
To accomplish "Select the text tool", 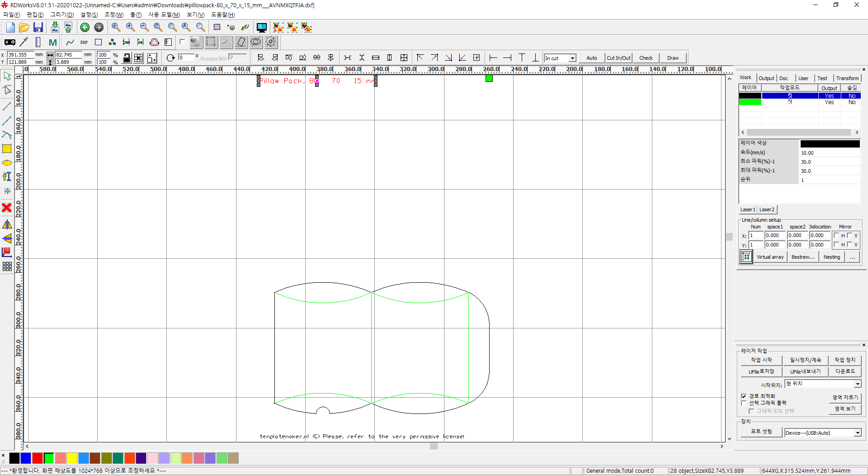I will point(7,177).
